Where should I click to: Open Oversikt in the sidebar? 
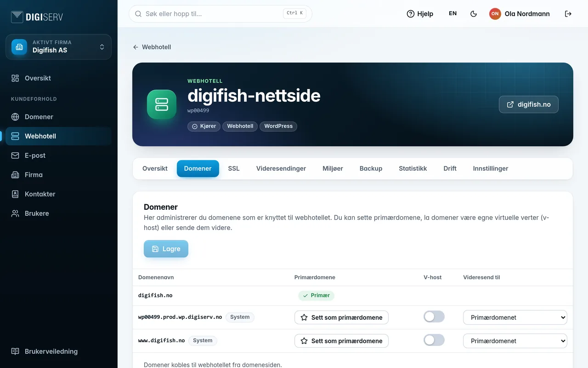coord(58,78)
